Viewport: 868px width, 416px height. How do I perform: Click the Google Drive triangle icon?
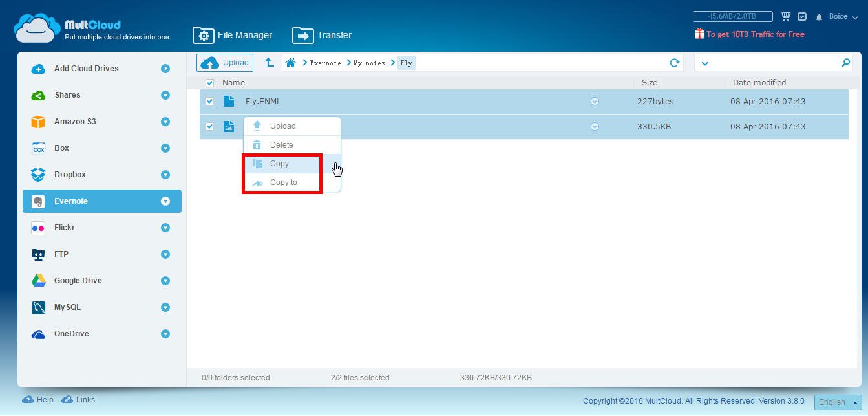tap(38, 281)
